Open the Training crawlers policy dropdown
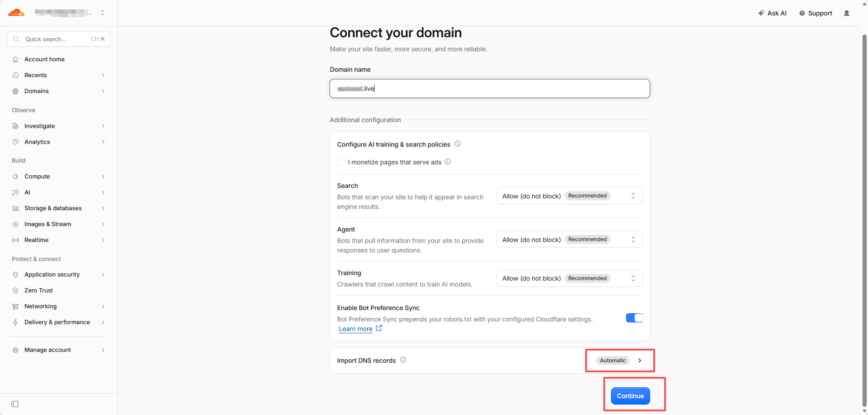This screenshot has height=415, width=868. tap(569, 278)
